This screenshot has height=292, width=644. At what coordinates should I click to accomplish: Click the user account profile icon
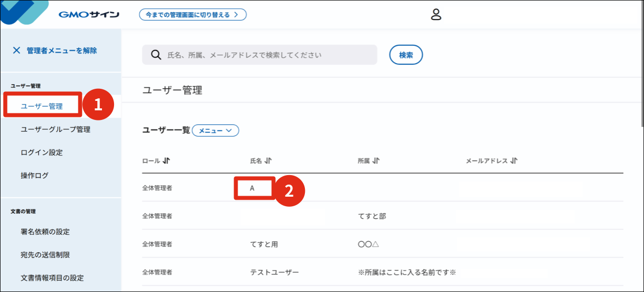tap(436, 15)
